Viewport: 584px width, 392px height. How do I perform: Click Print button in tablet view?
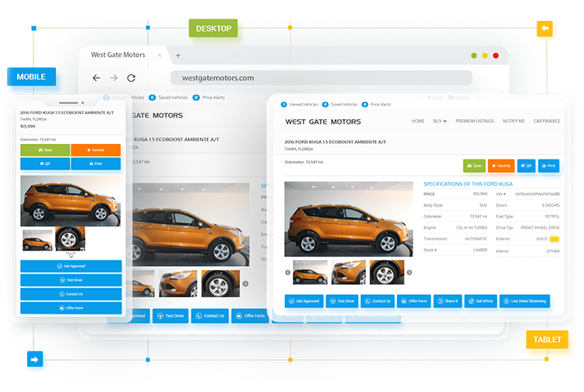549,166
